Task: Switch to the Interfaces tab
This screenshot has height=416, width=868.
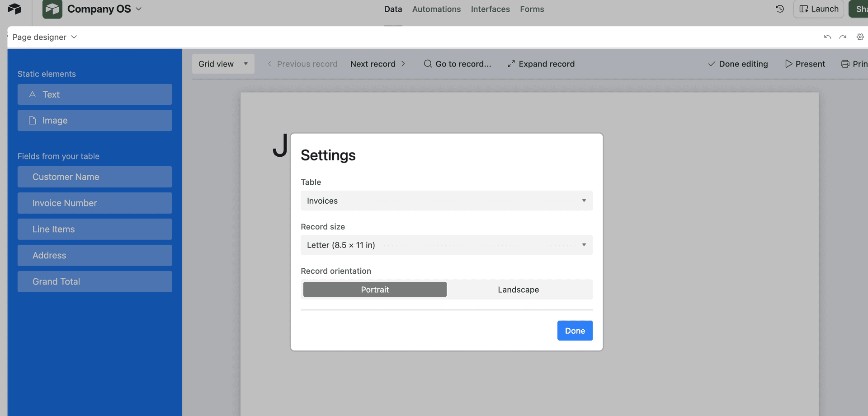Action: [490, 9]
